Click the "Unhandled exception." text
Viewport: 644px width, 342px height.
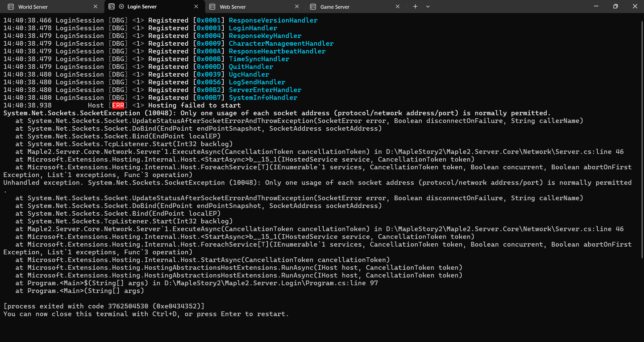[43, 183]
